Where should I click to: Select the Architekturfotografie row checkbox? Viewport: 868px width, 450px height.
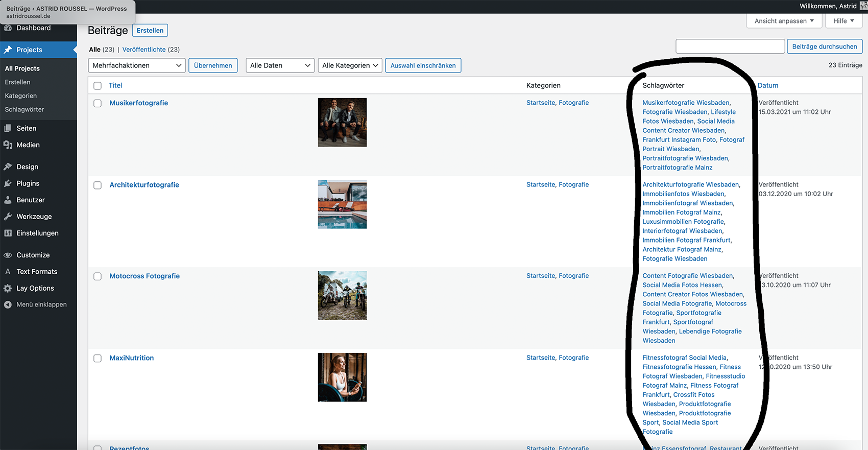tap(98, 185)
